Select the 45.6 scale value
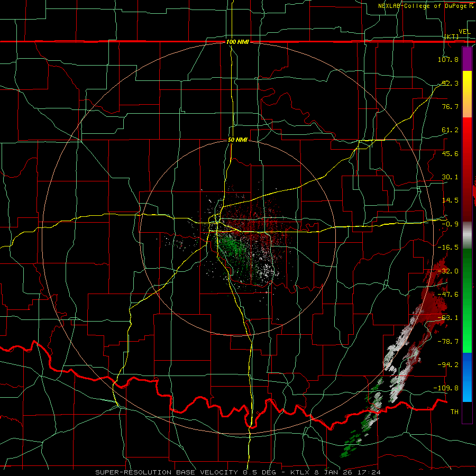The image size is (476, 476). (450, 153)
